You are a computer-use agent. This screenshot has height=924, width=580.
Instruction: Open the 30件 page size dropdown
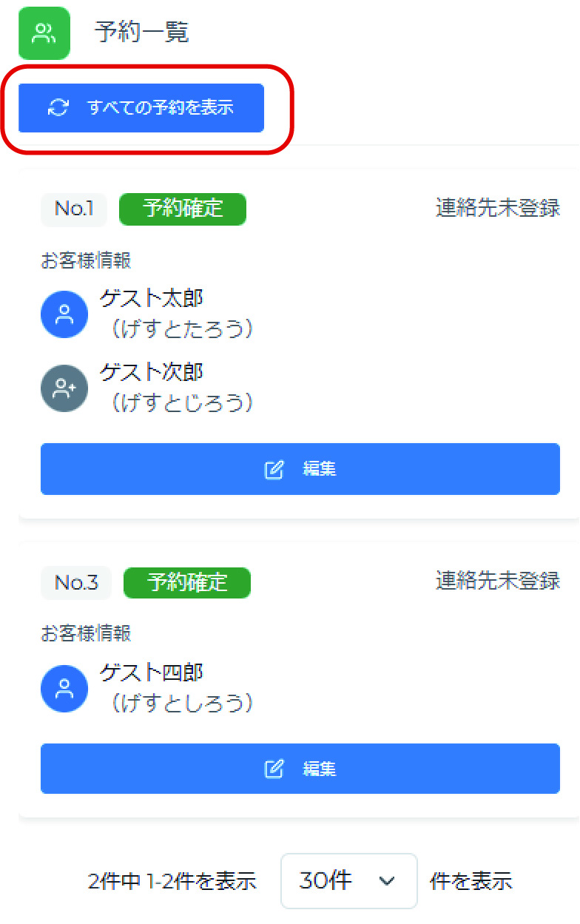pos(348,880)
